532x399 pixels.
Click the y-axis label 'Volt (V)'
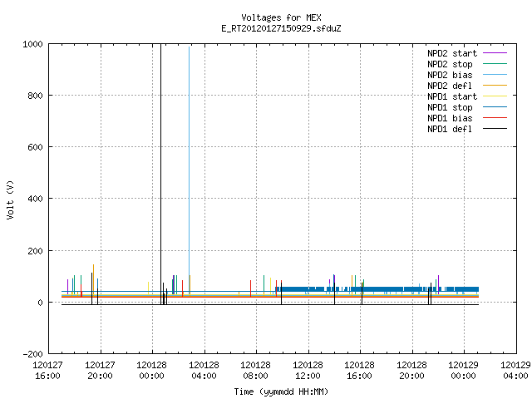pos(10,199)
